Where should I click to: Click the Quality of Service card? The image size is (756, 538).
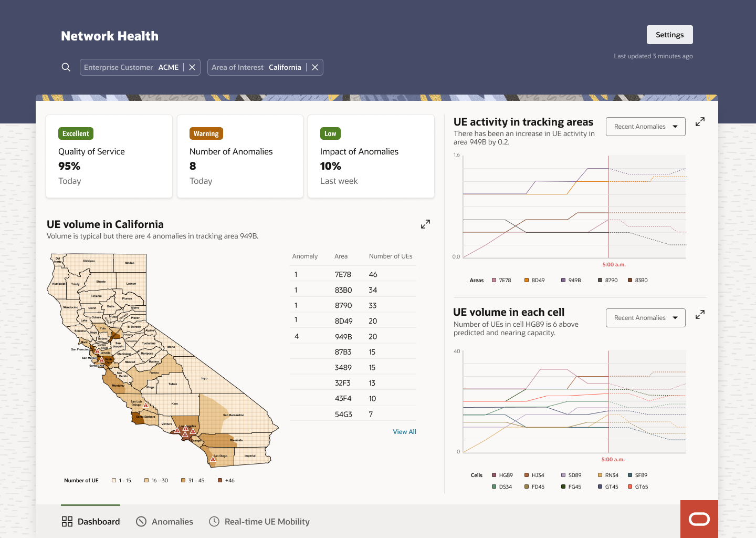pyautogui.click(x=109, y=157)
